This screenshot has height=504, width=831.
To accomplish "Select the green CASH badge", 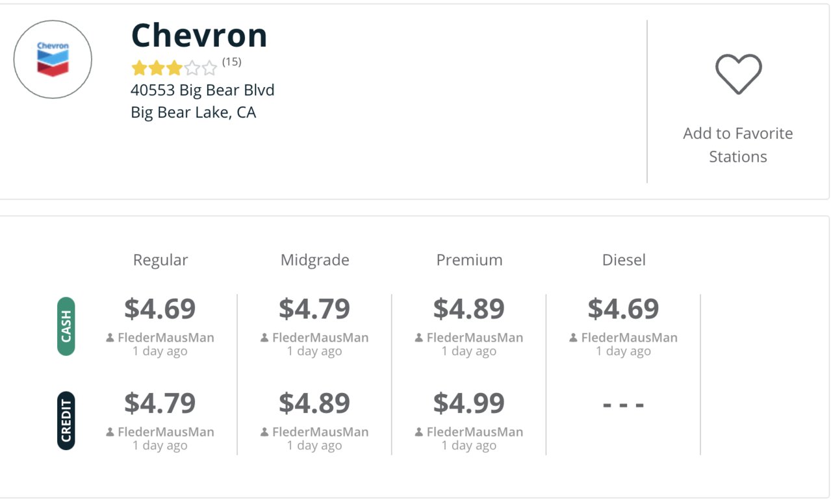I will 66,326.
